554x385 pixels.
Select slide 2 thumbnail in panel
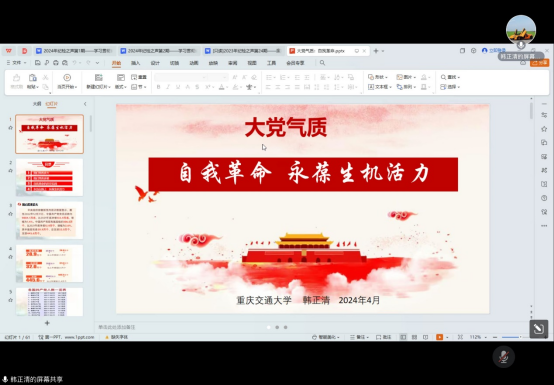(x=49, y=177)
